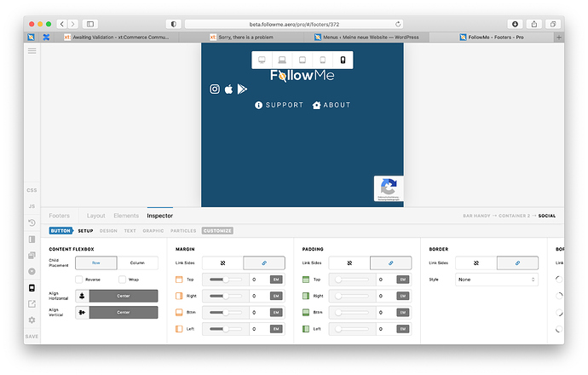
Task: Click the Instagram icon in footer preview
Action: (215, 89)
